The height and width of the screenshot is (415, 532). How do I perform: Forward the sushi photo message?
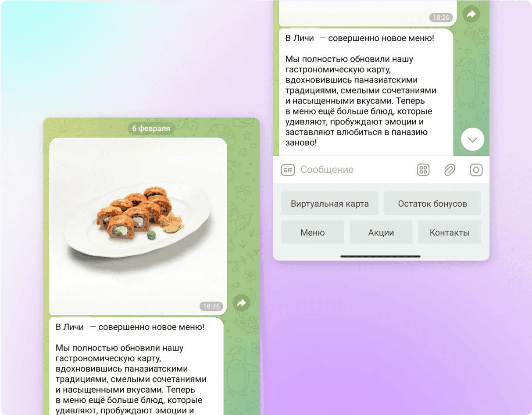point(241,302)
